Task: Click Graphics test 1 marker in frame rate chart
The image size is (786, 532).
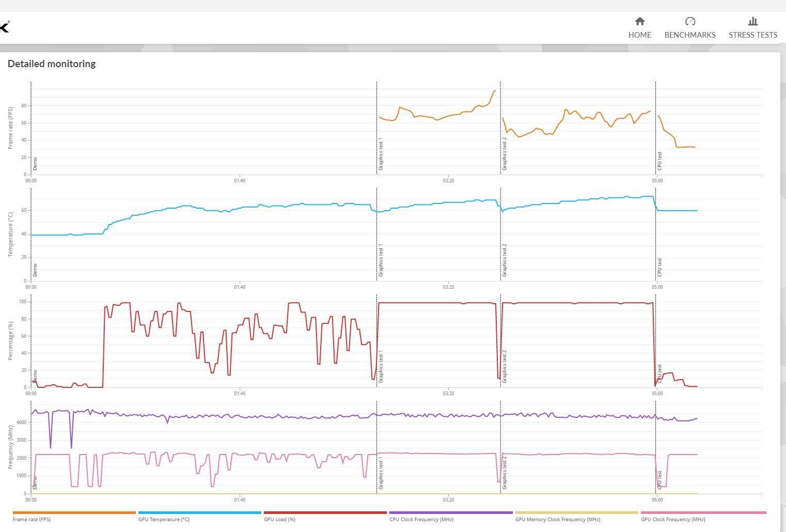Action: point(381,154)
